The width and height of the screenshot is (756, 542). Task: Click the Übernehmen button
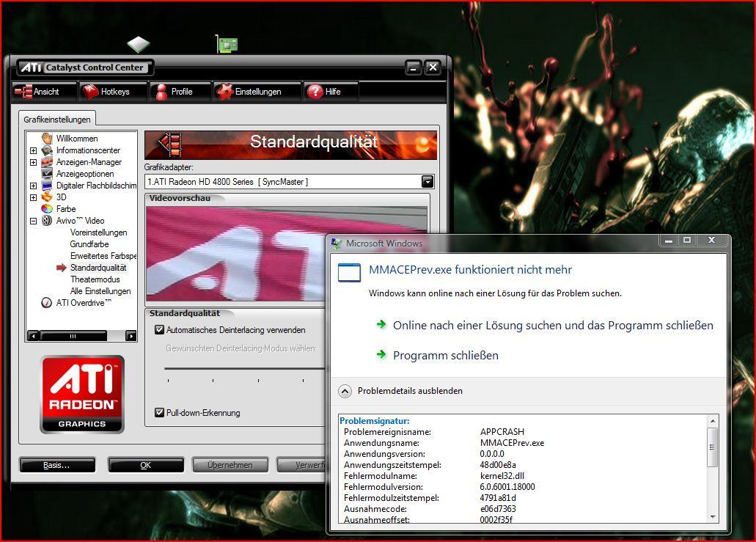(x=230, y=465)
